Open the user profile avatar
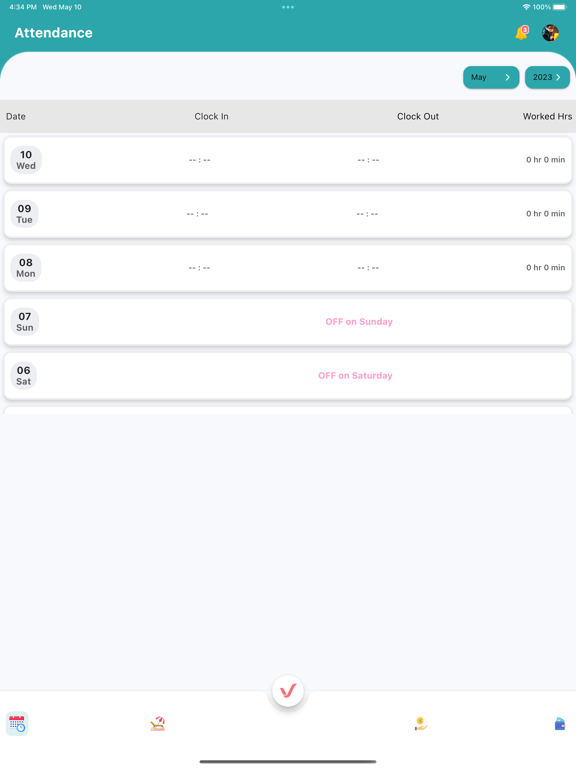576x768 pixels. pyautogui.click(x=551, y=33)
